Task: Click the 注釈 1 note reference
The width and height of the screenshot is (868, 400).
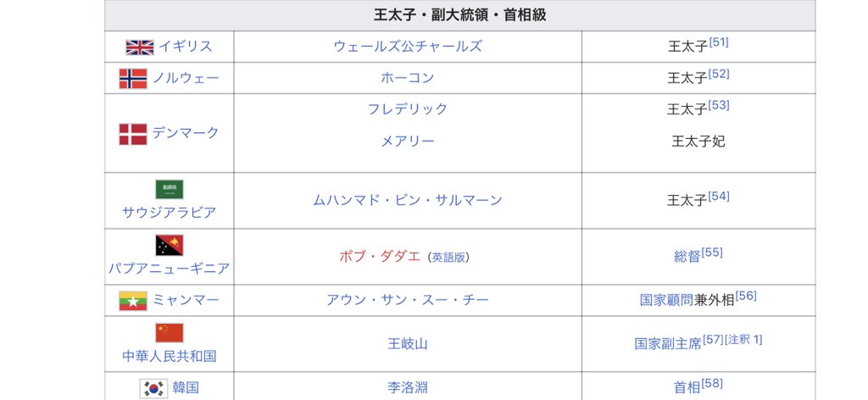Action: (743, 340)
